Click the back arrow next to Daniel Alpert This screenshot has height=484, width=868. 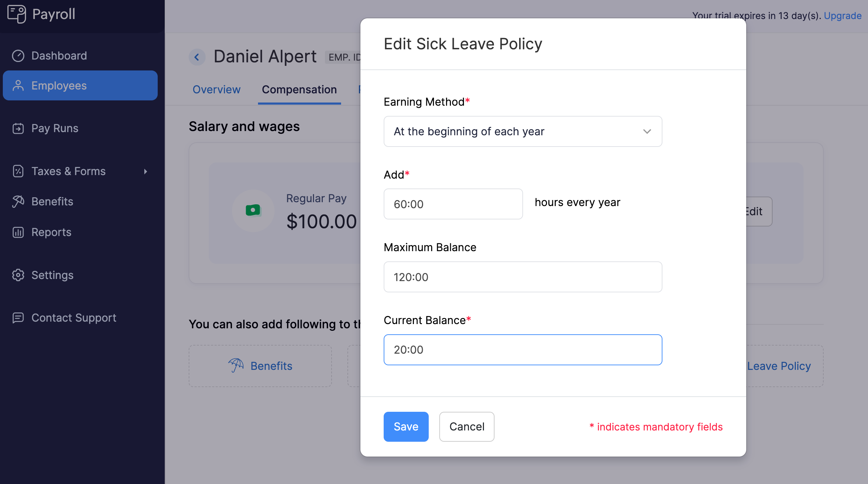click(198, 56)
